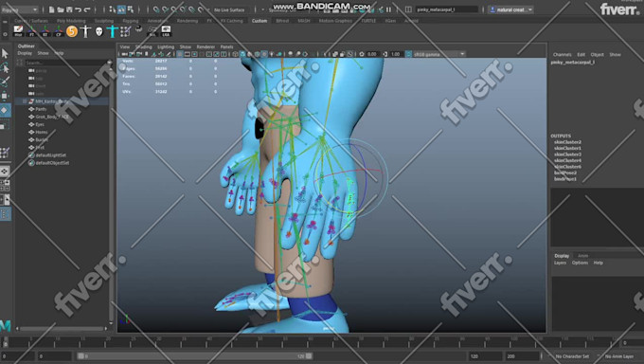Click the No Anim Layer button
The width and height of the screenshot is (644, 364).
[619, 356]
